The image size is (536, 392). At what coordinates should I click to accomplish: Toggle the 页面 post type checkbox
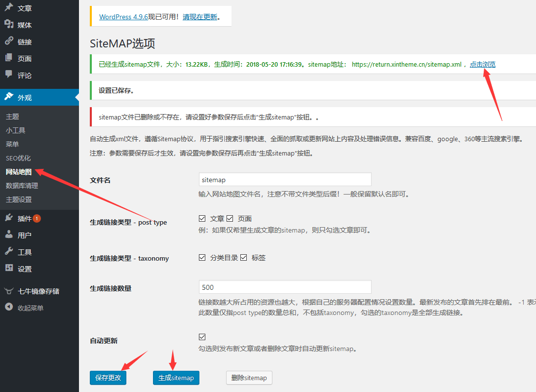(x=230, y=218)
